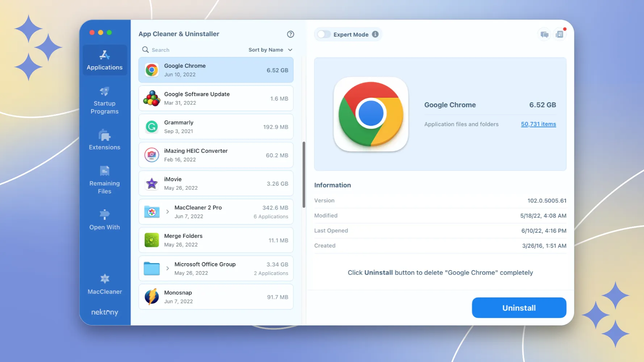
Task: Click the nektony logo
Action: pyautogui.click(x=105, y=312)
